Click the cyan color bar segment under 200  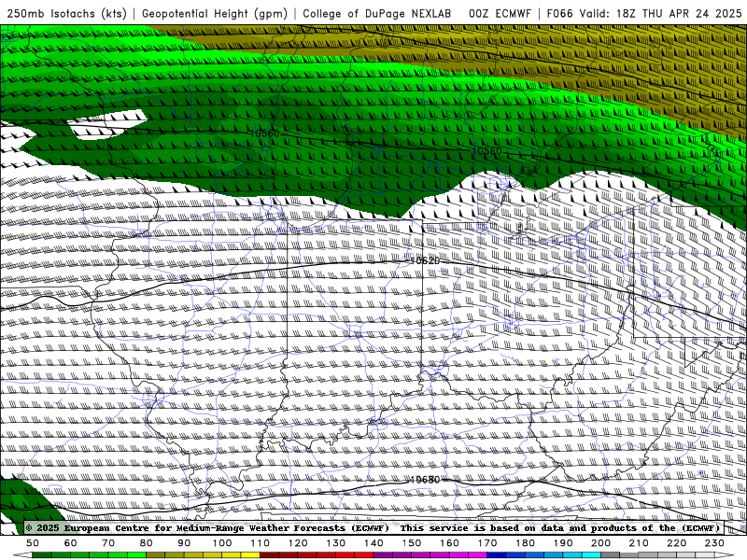pyautogui.click(x=591, y=555)
